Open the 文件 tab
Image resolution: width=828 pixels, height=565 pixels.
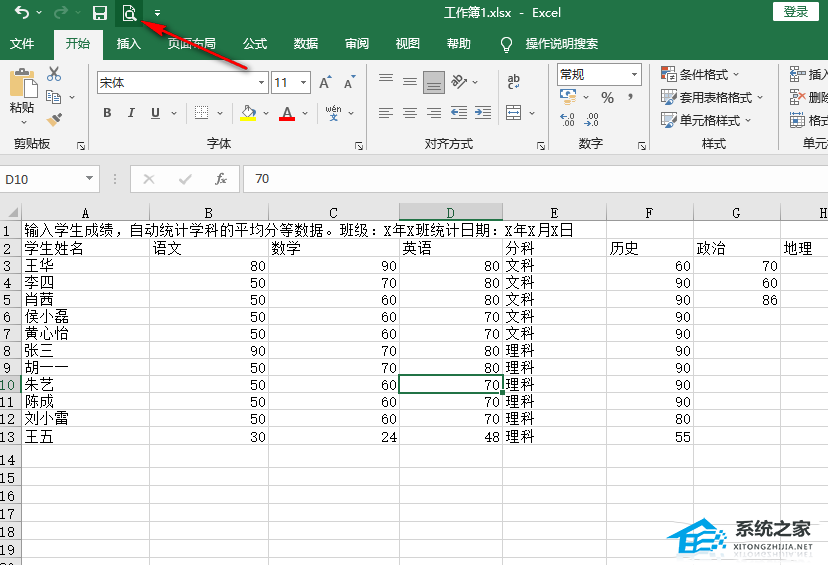pyautogui.click(x=22, y=44)
